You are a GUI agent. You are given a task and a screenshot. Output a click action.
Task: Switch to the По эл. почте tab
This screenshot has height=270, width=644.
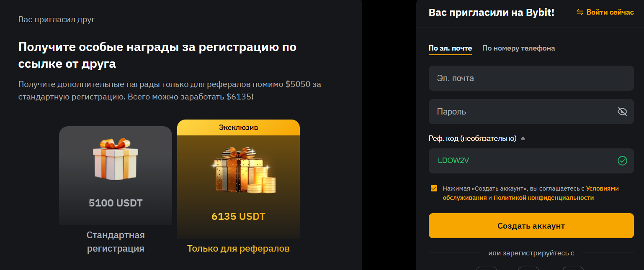coord(450,48)
